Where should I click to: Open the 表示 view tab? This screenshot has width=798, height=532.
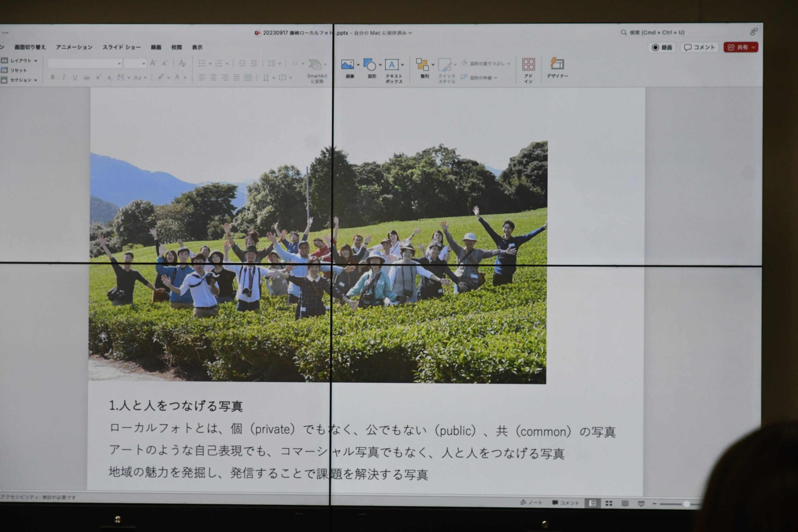197,47
